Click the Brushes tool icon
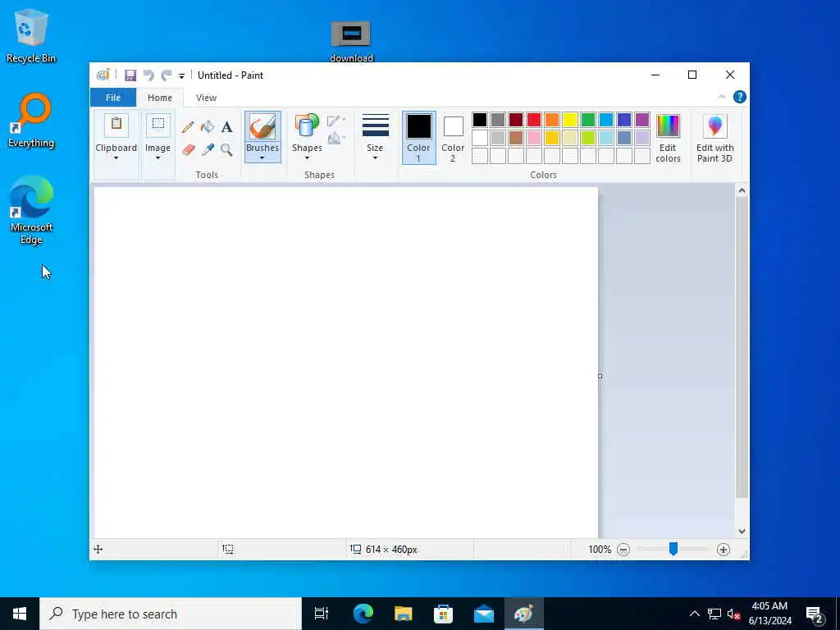The width and height of the screenshot is (840, 630). tap(262, 127)
